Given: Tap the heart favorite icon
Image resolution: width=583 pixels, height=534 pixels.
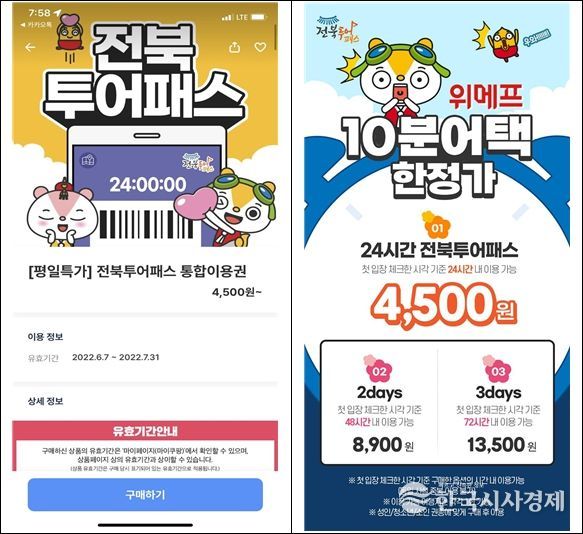Looking at the screenshot, I should [260, 47].
